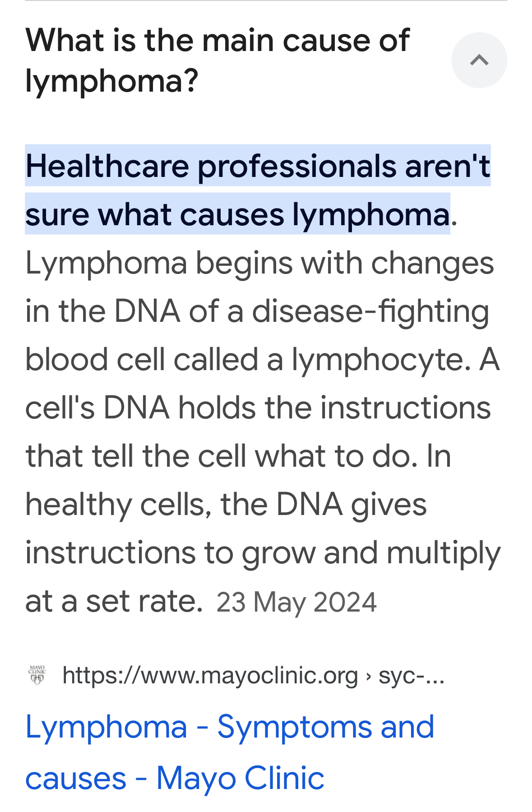
Task: Click the 'healthy cells, the DNA gives' line
Action: tap(226, 505)
